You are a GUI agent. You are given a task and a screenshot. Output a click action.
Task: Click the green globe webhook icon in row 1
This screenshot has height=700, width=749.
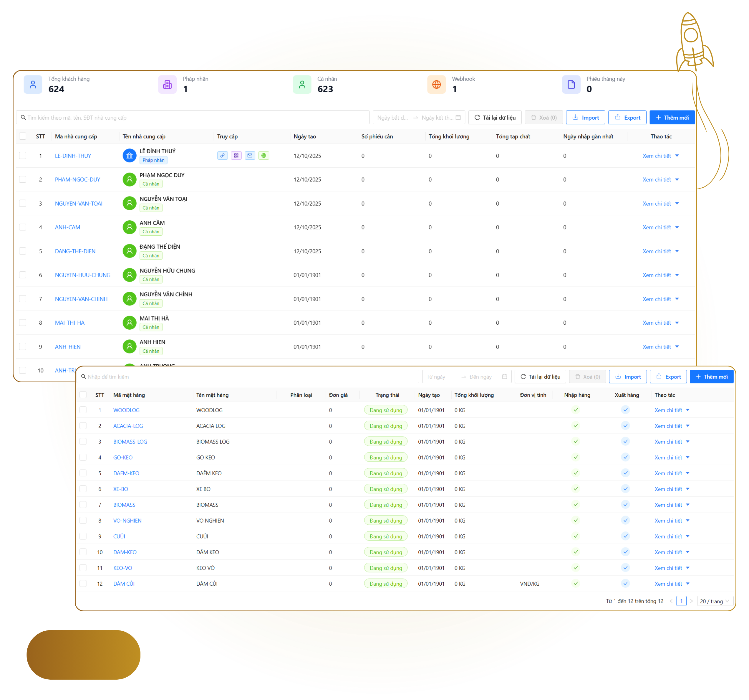pos(264,155)
